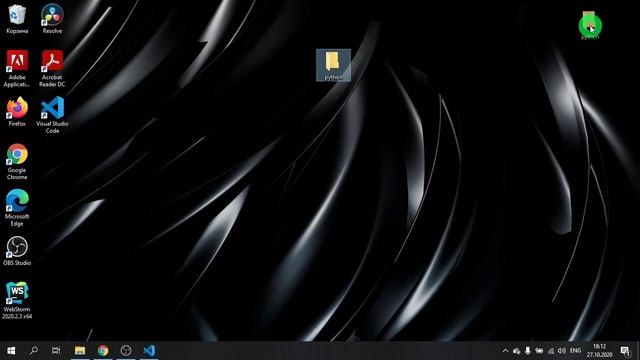Change the ENG input language indicator
640x360 pixels.
(x=576, y=351)
